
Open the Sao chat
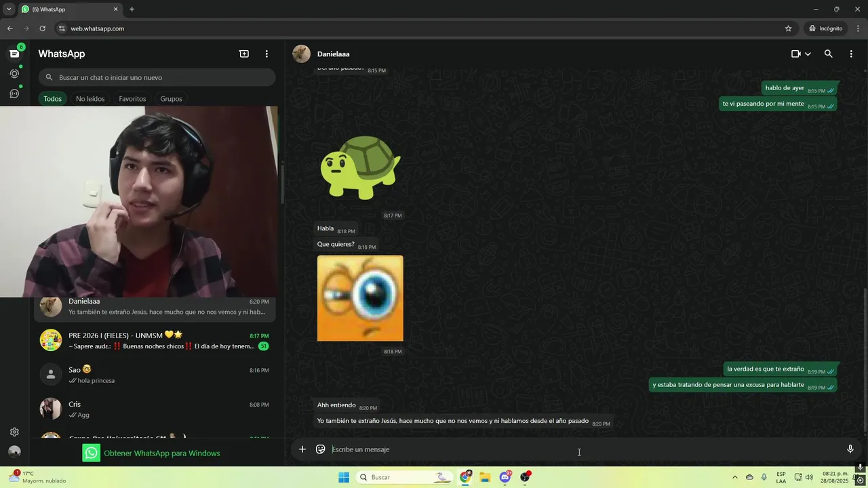(x=155, y=375)
